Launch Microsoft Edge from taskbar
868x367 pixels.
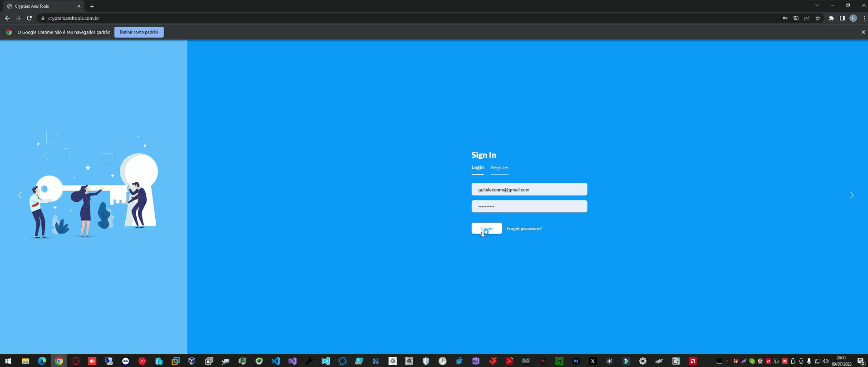click(x=42, y=361)
